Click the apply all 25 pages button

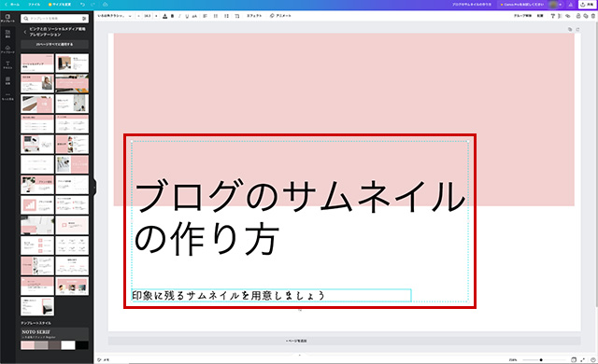point(54,44)
